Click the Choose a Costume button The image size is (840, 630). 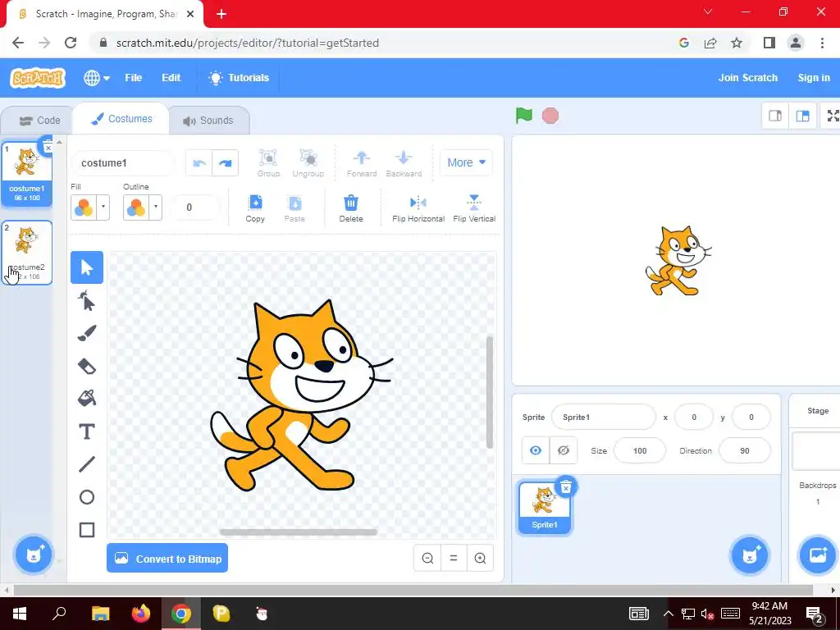click(33, 555)
